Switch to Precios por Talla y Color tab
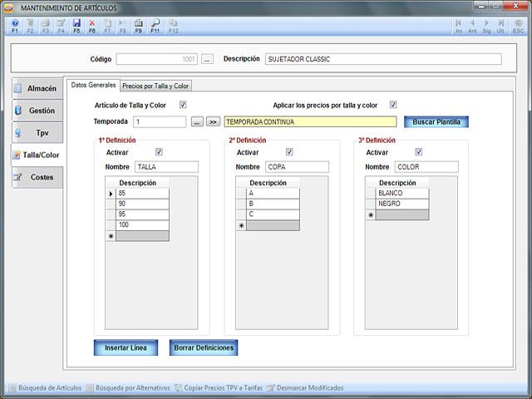 pyautogui.click(x=155, y=86)
